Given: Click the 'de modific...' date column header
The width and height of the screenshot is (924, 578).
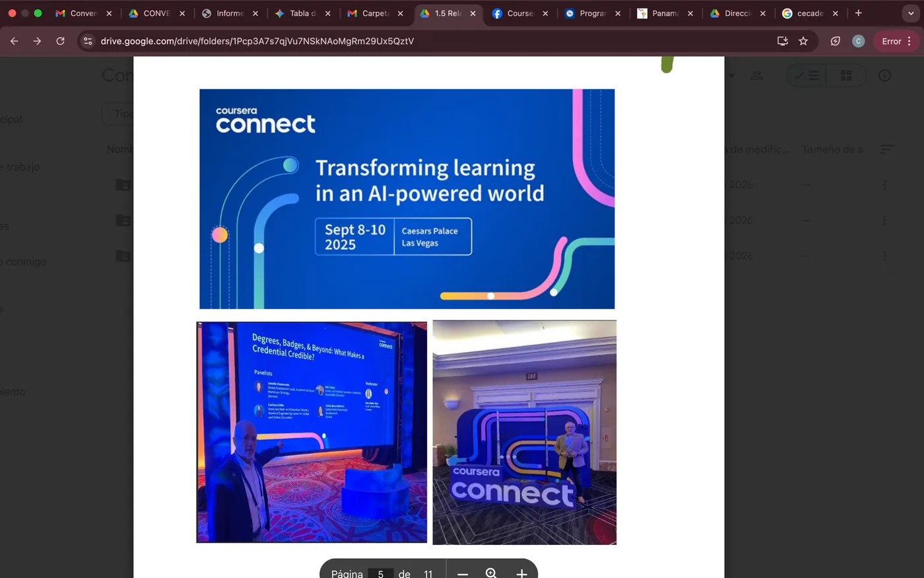Looking at the screenshot, I should click(x=758, y=149).
